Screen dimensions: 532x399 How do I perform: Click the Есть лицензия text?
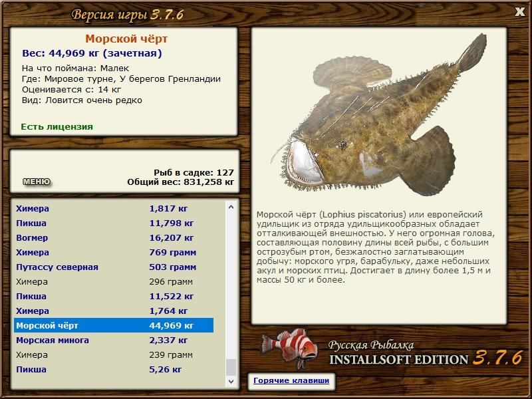[57, 126]
